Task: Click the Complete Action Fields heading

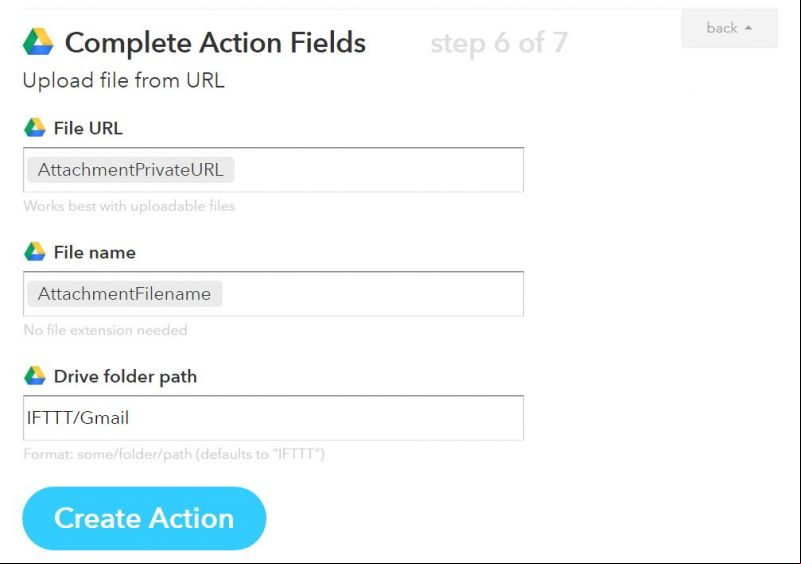Action: click(x=215, y=43)
